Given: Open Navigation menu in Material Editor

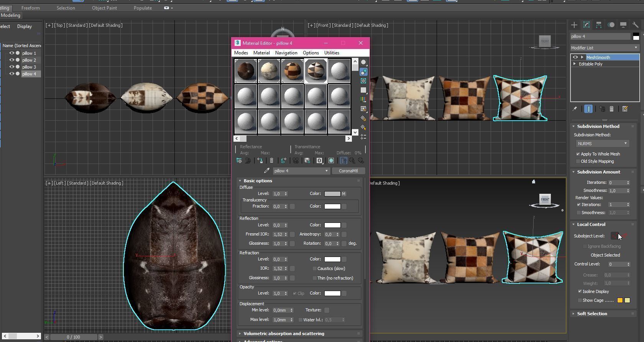Looking at the screenshot, I should (x=286, y=53).
